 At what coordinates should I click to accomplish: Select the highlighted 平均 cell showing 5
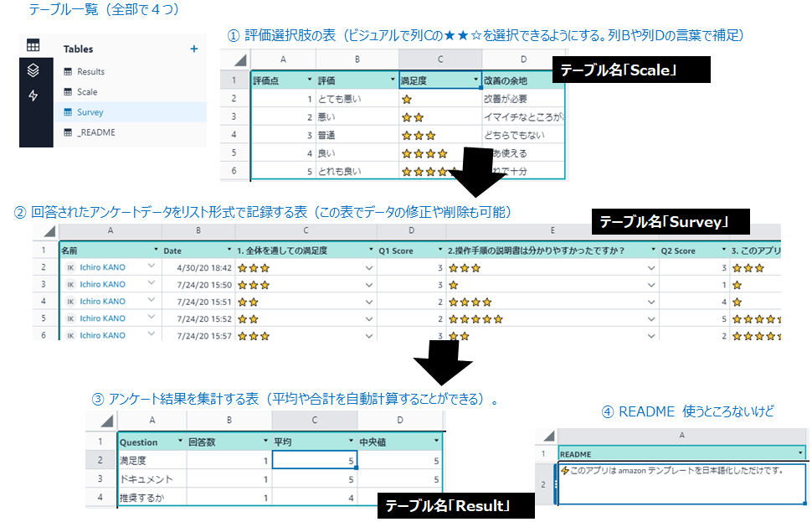click(x=315, y=460)
